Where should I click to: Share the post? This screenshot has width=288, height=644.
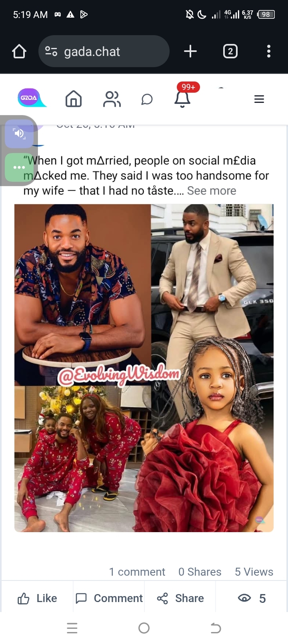tap(180, 598)
